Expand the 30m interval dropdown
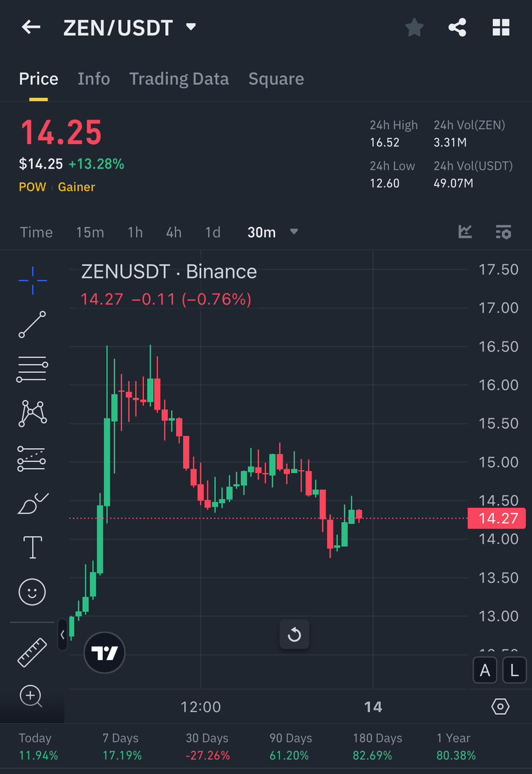The height and width of the screenshot is (774, 532). [x=294, y=232]
